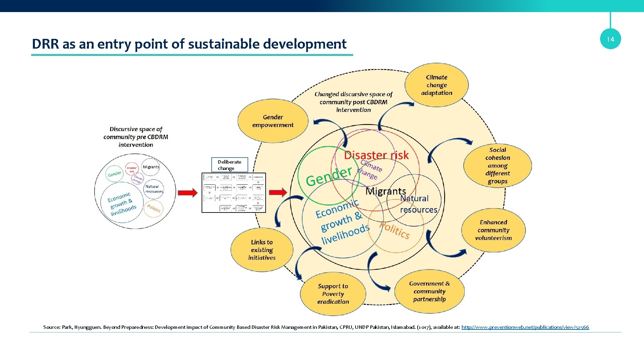Click the "Social cohesion among different groups" oval
Screen dimensions: 644x362
coord(497,166)
